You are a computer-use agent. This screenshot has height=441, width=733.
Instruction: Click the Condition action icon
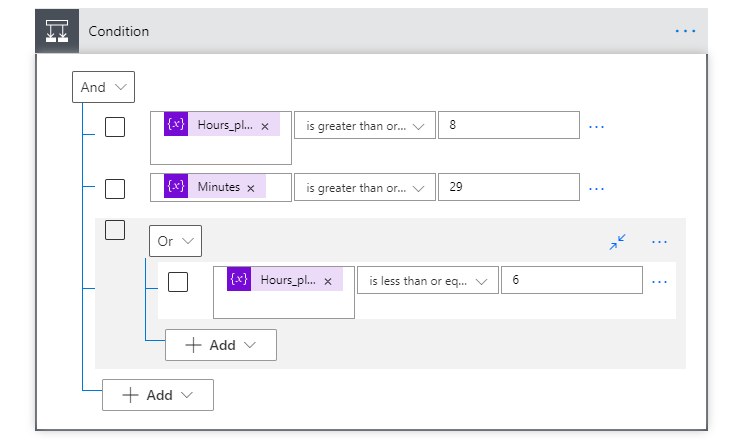(57, 31)
